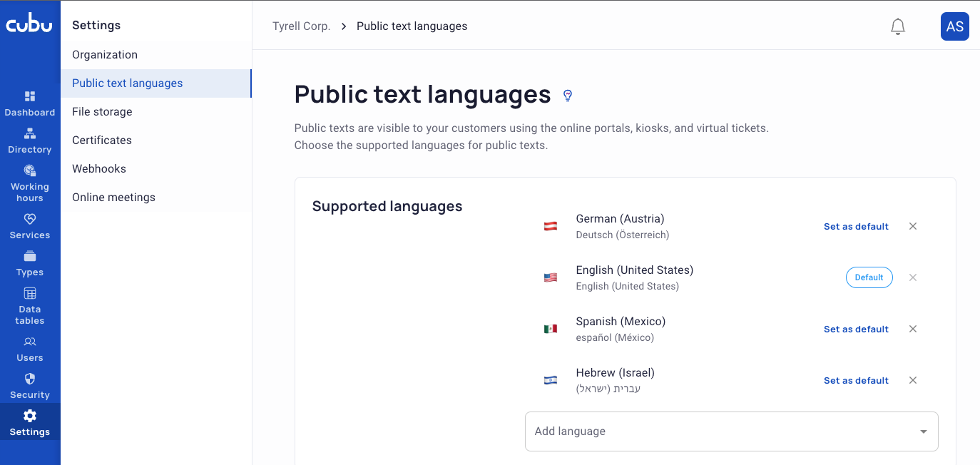This screenshot has width=980, height=465.
Task: Click the español (México) subtitle
Action: click(x=615, y=337)
